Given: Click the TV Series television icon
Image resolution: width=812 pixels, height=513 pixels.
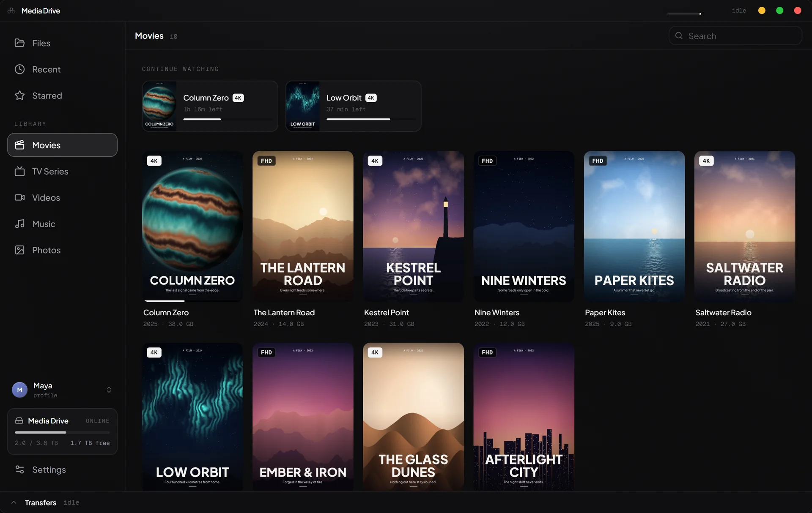Looking at the screenshot, I should click(19, 171).
